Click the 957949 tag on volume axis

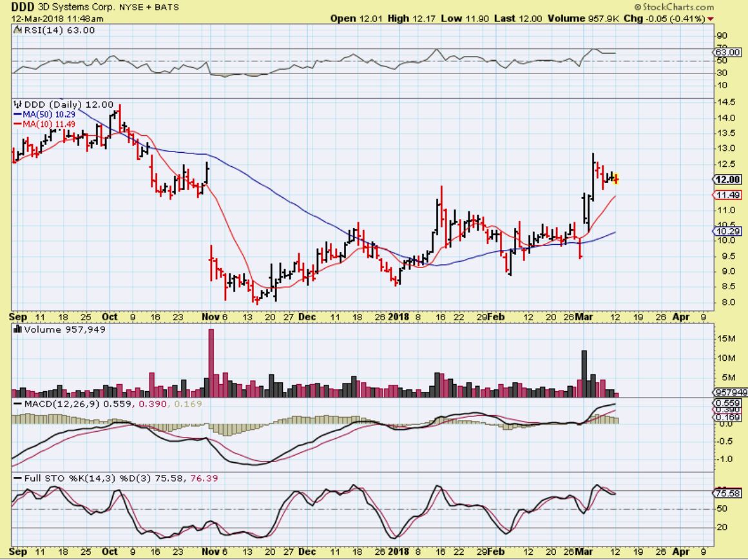[x=731, y=392]
